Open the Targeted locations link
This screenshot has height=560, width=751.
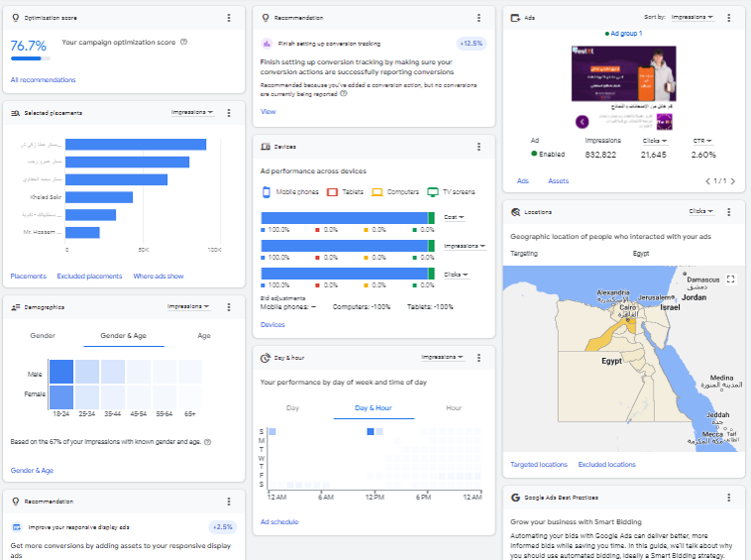point(539,465)
